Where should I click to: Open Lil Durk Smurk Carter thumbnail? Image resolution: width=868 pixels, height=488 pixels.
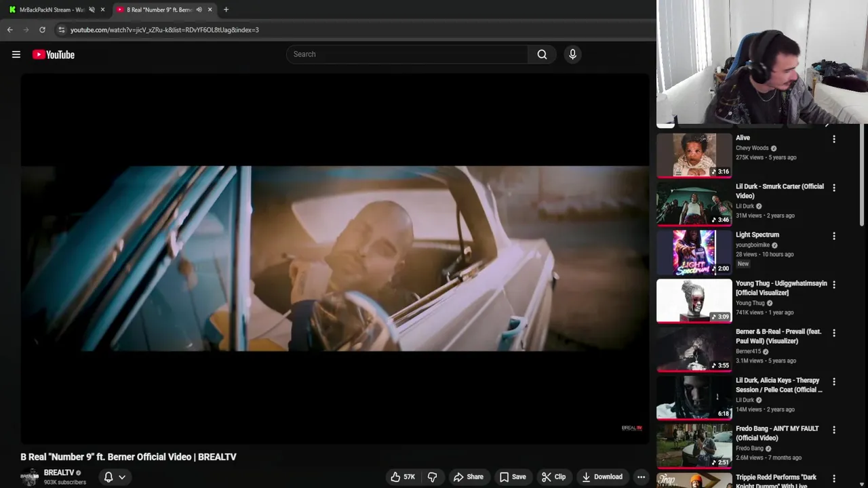pyautogui.click(x=694, y=204)
